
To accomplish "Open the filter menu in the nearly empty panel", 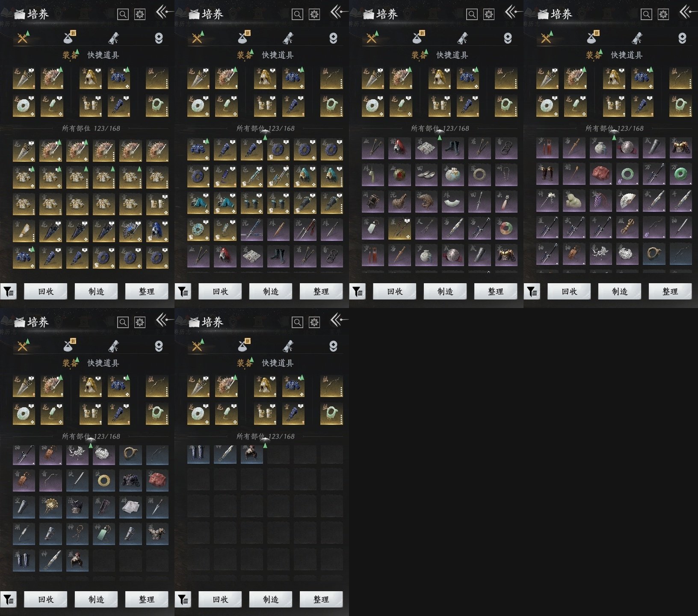I will point(183,599).
